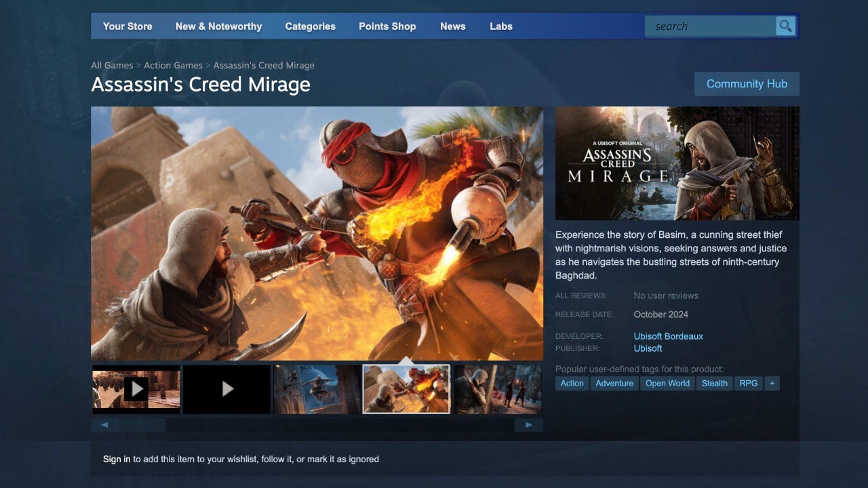Open the Labs tab
Image resolution: width=868 pixels, height=488 pixels.
click(501, 26)
